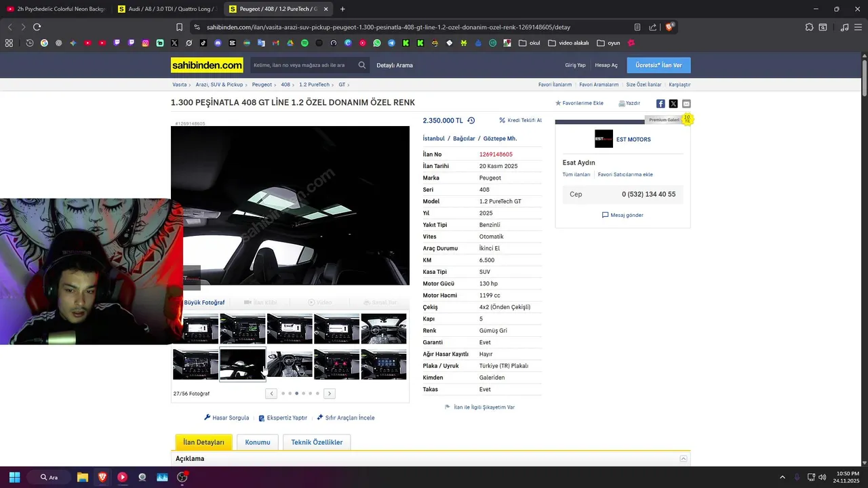This screenshot has height=488, width=868.
Task: Open the video alakalı bookmarks folder
Action: [568, 43]
